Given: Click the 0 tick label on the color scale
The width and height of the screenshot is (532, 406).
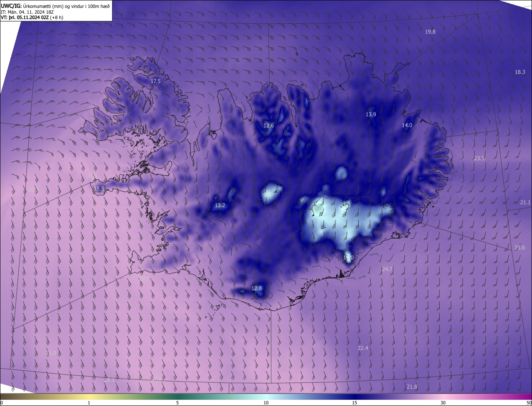Looking at the screenshot, I should 1,403.
